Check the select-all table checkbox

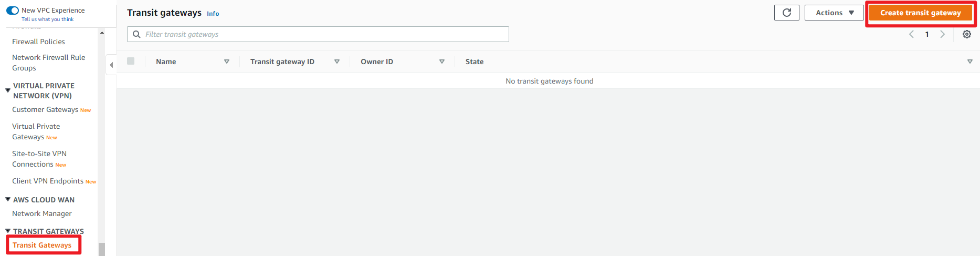(131, 61)
